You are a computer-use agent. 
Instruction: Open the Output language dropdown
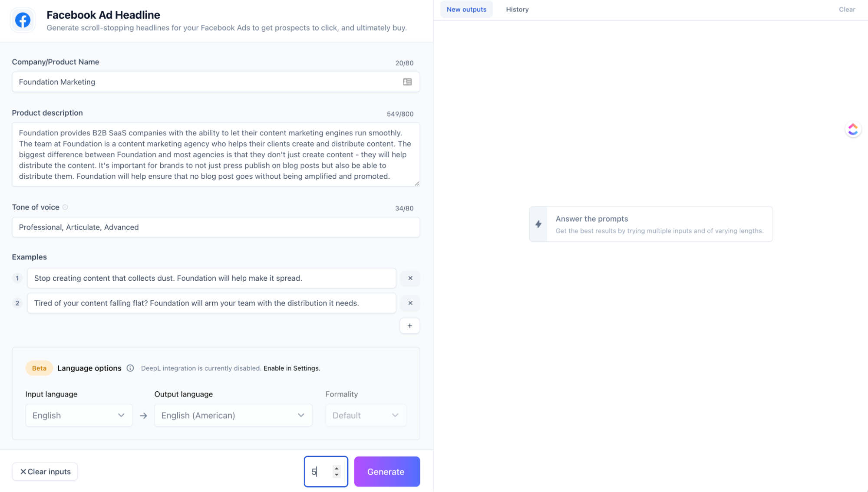coord(233,415)
